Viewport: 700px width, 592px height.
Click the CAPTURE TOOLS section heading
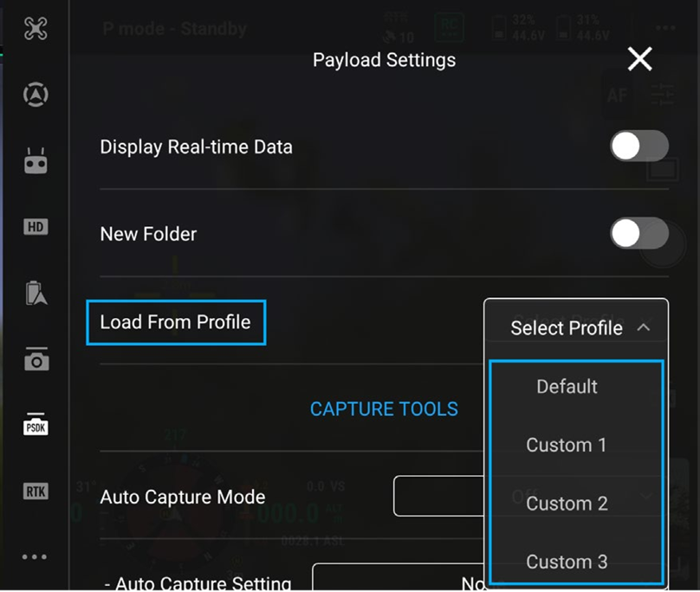tap(384, 409)
